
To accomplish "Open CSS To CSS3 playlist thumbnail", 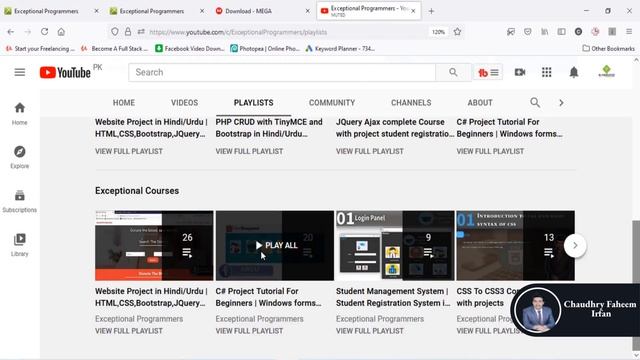I will point(515,245).
